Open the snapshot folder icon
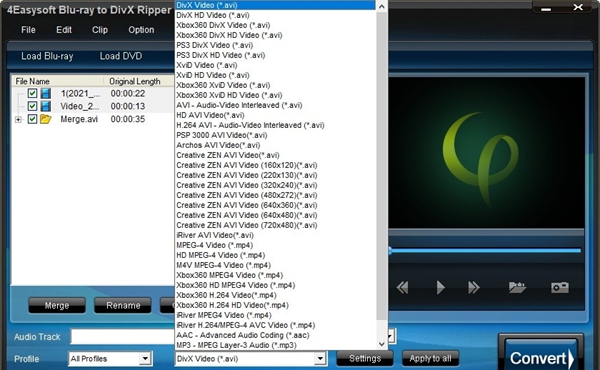Screen dimensions: 600x370 [x=517, y=287]
